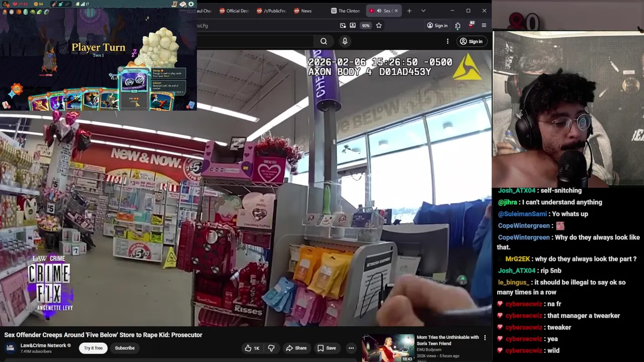This screenshot has width=644, height=362.
Task: Click chat username @jihra
Action: [x=508, y=202]
